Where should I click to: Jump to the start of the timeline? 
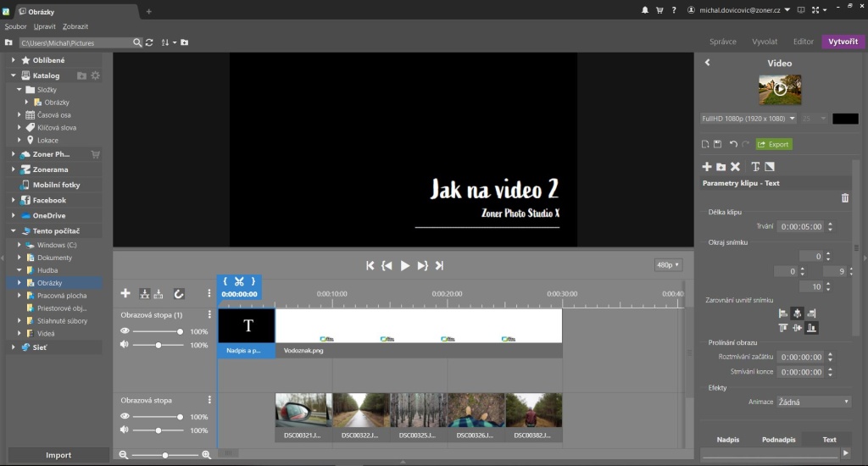pos(370,266)
